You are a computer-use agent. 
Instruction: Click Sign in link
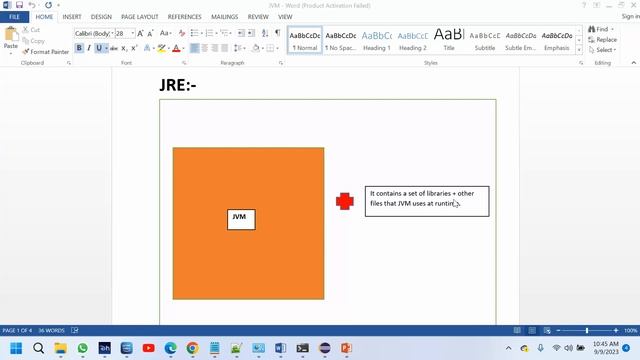click(x=630, y=16)
